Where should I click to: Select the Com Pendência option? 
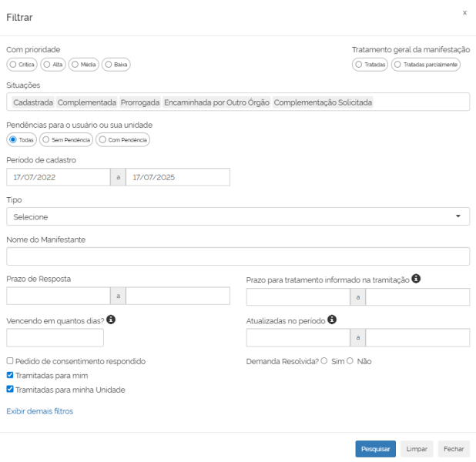(x=102, y=139)
